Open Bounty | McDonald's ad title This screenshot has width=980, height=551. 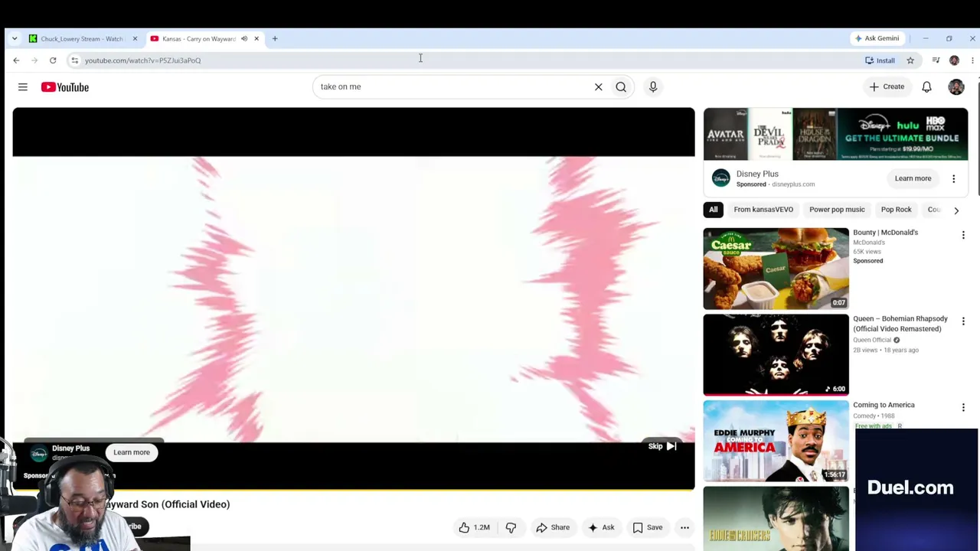[x=885, y=233]
